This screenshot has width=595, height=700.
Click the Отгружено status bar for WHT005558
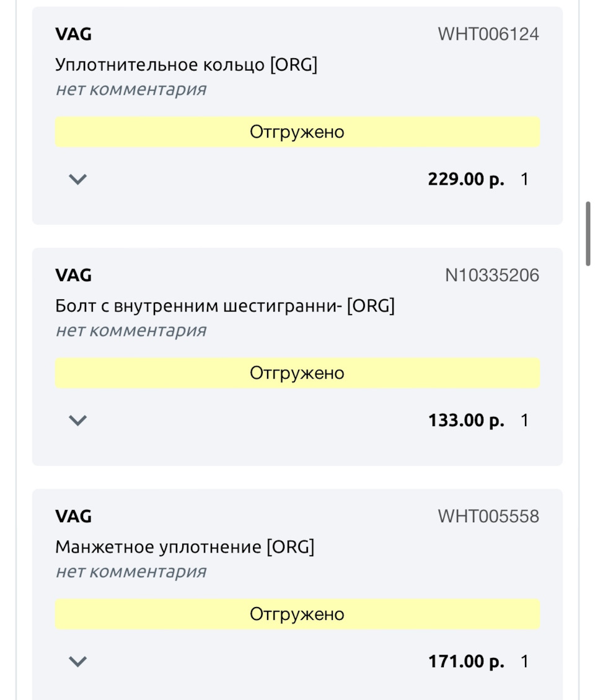pyautogui.click(x=297, y=614)
